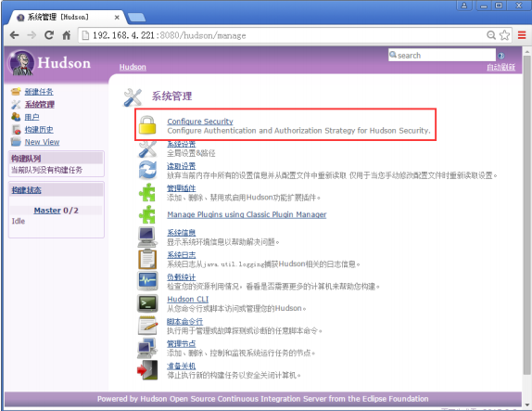Click the Chrome user profile button
The height and width of the screenshot is (411, 532).
(x=464, y=6)
